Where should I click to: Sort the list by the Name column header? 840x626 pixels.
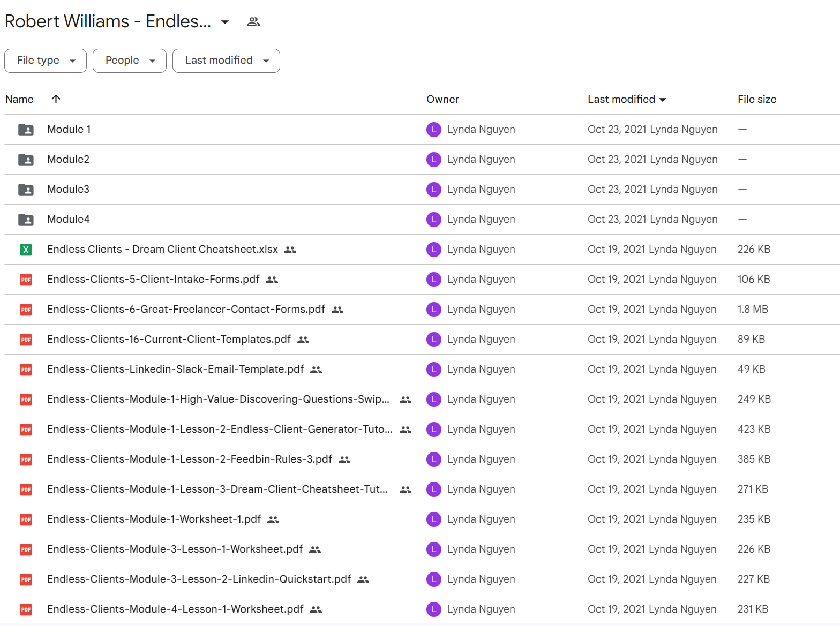(x=19, y=99)
